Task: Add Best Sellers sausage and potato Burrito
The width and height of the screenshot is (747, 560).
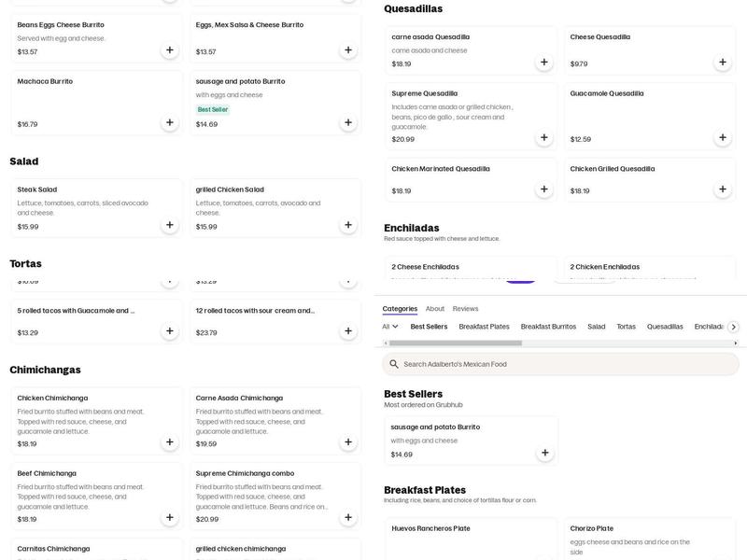Action: coord(544,453)
